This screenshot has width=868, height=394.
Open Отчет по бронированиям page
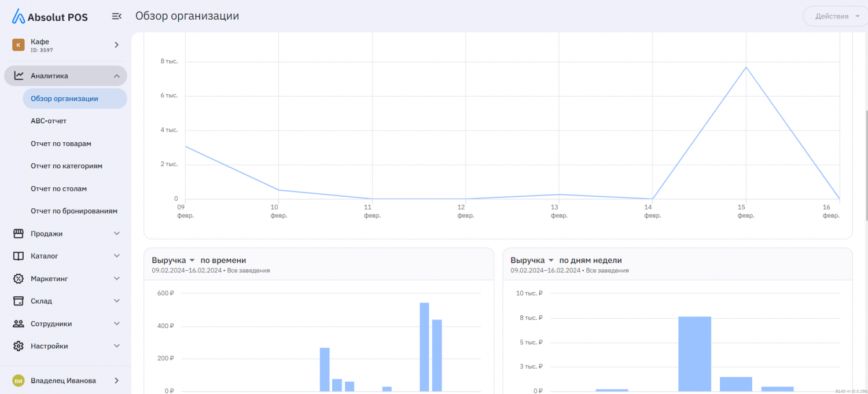(74, 211)
